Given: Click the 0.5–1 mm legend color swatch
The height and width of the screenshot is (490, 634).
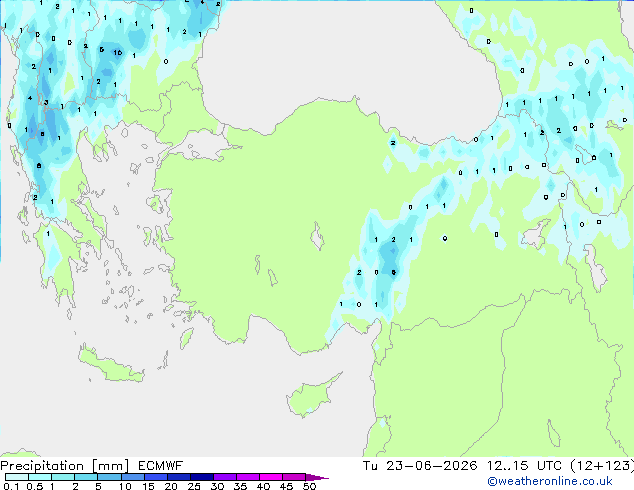Looking at the screenshot, I should [x=40, y=477].
